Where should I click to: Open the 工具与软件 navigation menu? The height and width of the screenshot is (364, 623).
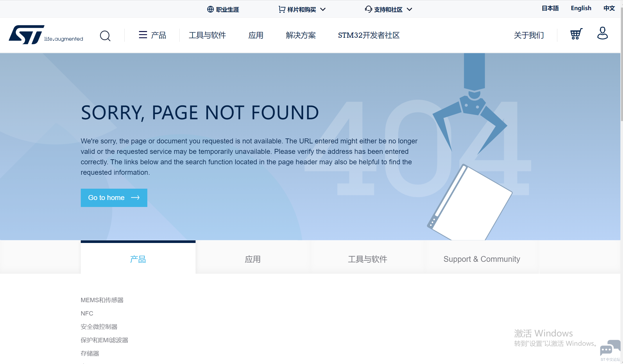click(207, 35)
